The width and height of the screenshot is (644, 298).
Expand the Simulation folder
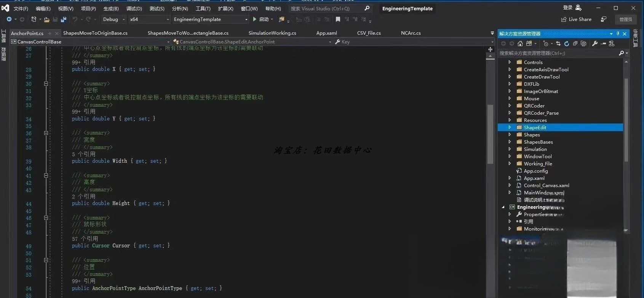pos(510,149)
